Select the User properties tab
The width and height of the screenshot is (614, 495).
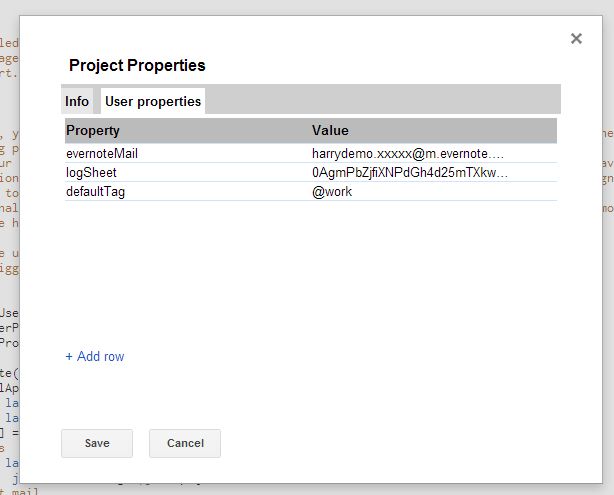[153, 101]
